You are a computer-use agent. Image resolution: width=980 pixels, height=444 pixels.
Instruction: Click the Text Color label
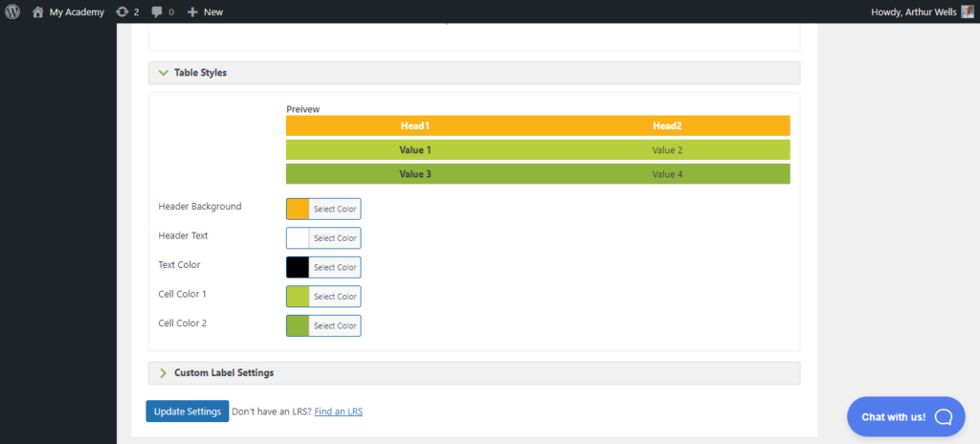coord(179,264)
